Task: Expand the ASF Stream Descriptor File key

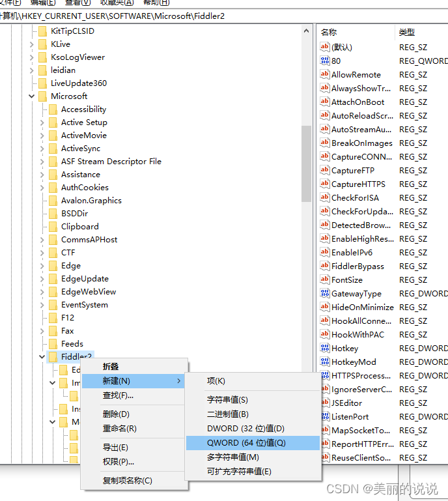Action: (x=42, y=162)
